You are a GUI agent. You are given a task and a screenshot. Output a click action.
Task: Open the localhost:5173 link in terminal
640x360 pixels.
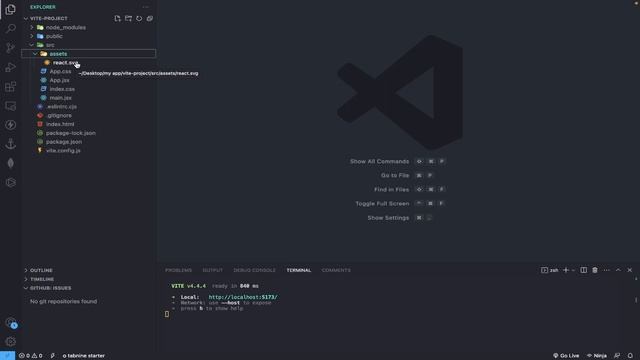coord(243,297)
